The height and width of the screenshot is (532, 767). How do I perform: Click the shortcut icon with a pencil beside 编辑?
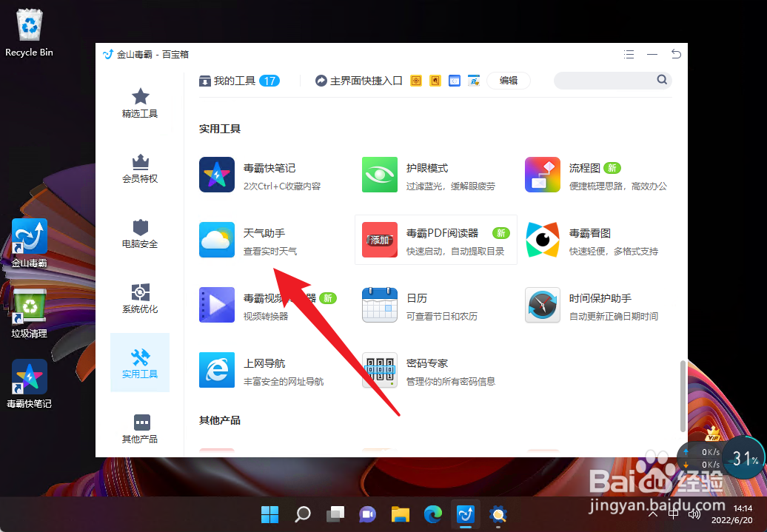tap(474, 81)
